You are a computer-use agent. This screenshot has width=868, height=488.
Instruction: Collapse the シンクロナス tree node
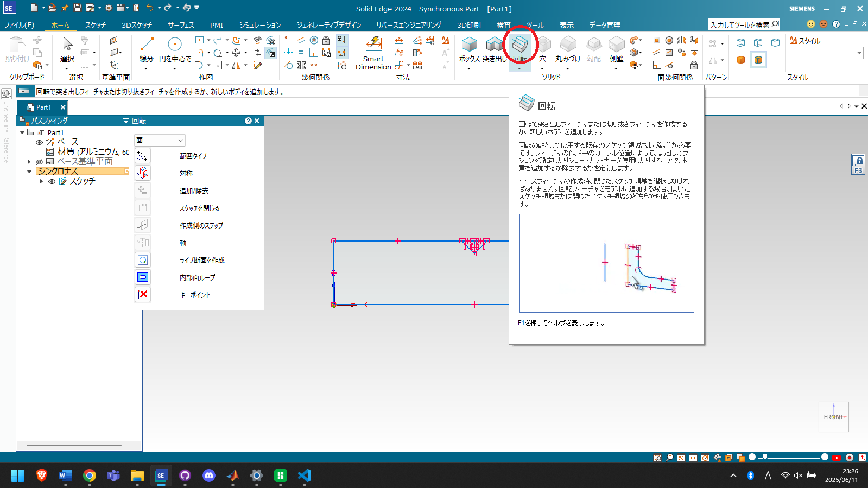(x=29, y=172)
